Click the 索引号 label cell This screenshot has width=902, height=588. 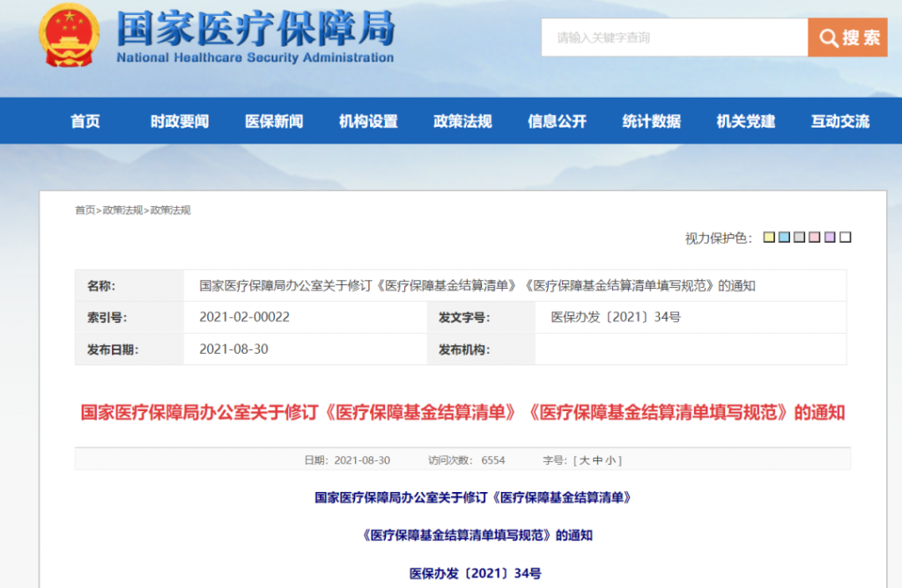(x=129, y=317)
